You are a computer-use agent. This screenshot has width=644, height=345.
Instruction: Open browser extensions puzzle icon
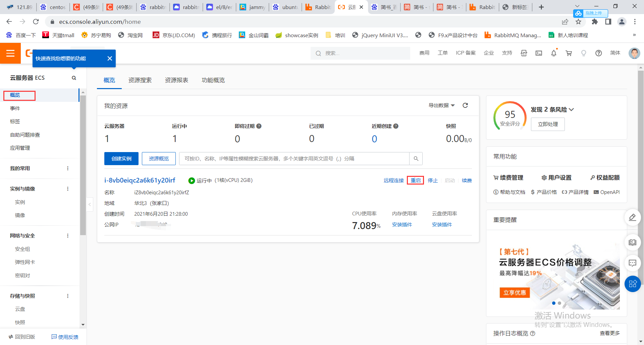coord(595,22)
